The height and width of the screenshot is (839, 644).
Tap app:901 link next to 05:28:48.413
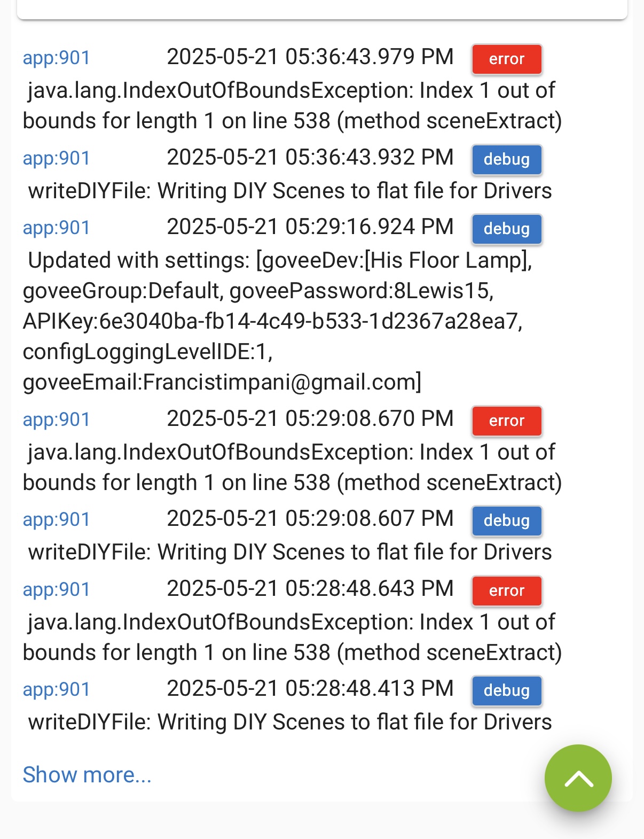click(57, 689)
